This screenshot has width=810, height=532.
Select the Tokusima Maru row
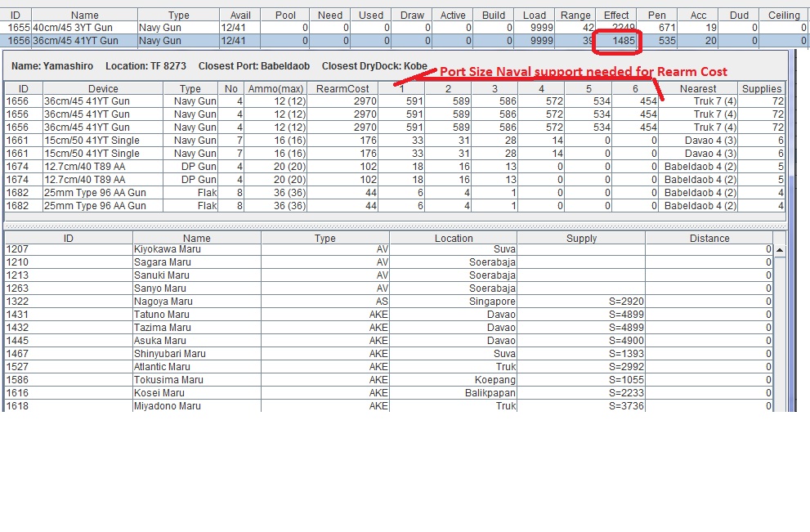tap(389, 380)
